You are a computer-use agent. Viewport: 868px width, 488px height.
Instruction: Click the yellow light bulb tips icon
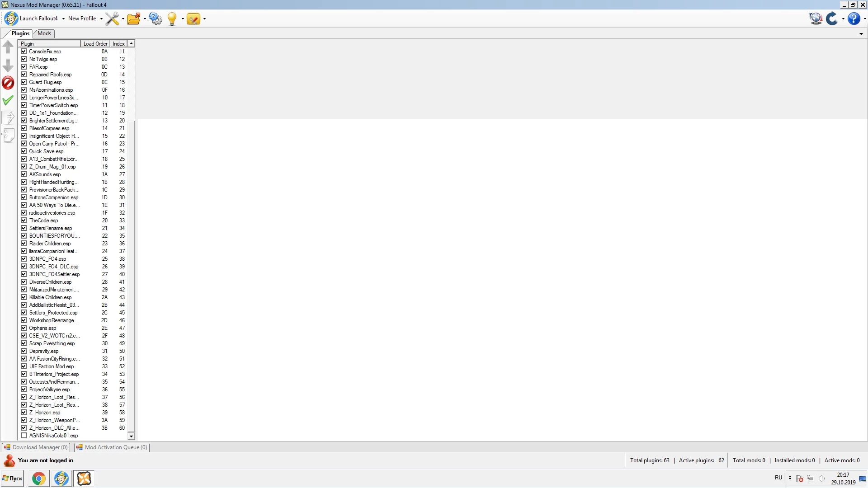tap(172, 19)
